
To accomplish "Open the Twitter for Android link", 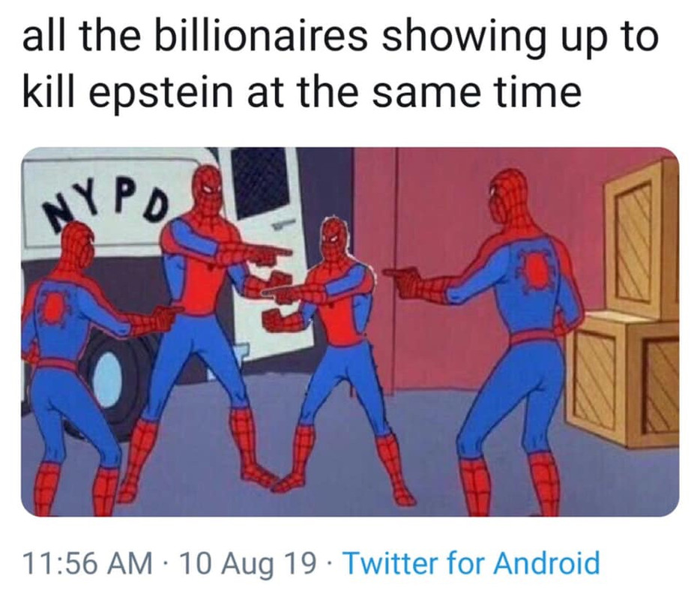I will tap(472, 563).
